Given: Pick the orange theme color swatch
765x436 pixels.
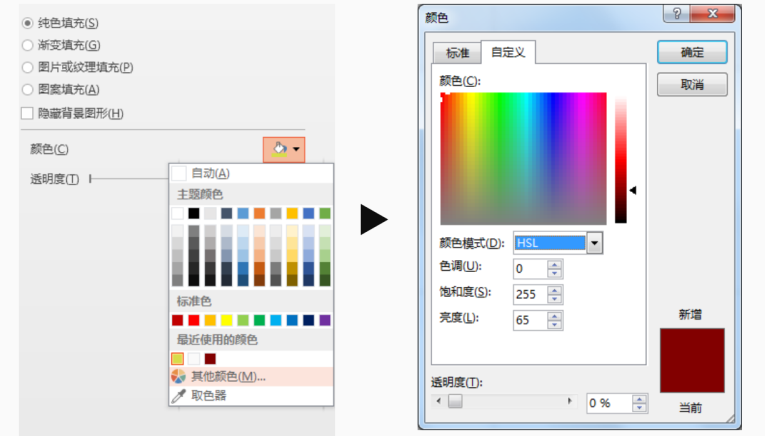Looking at the screenshot, I should [x=260, y=213].
